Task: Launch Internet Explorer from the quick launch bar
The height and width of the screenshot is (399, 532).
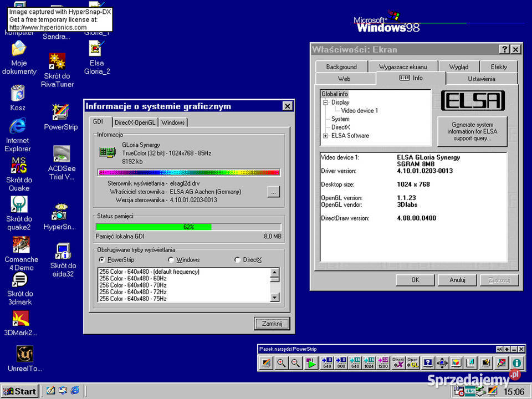Action: click(75, 391)
